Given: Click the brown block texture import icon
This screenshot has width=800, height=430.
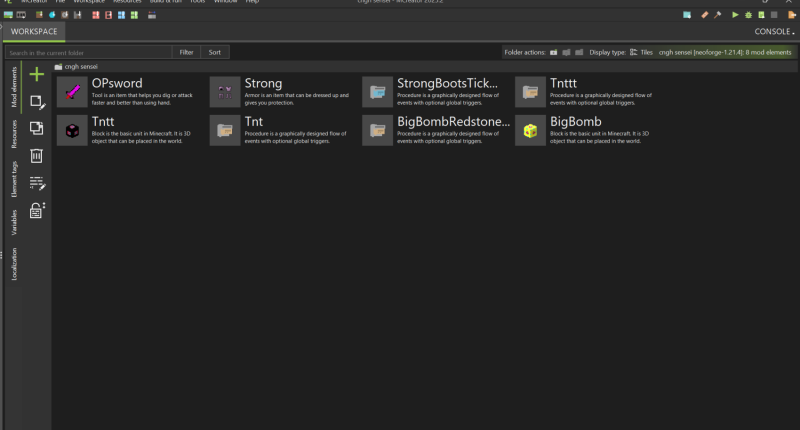Looking at the screenshot, I should coord(39,15).
